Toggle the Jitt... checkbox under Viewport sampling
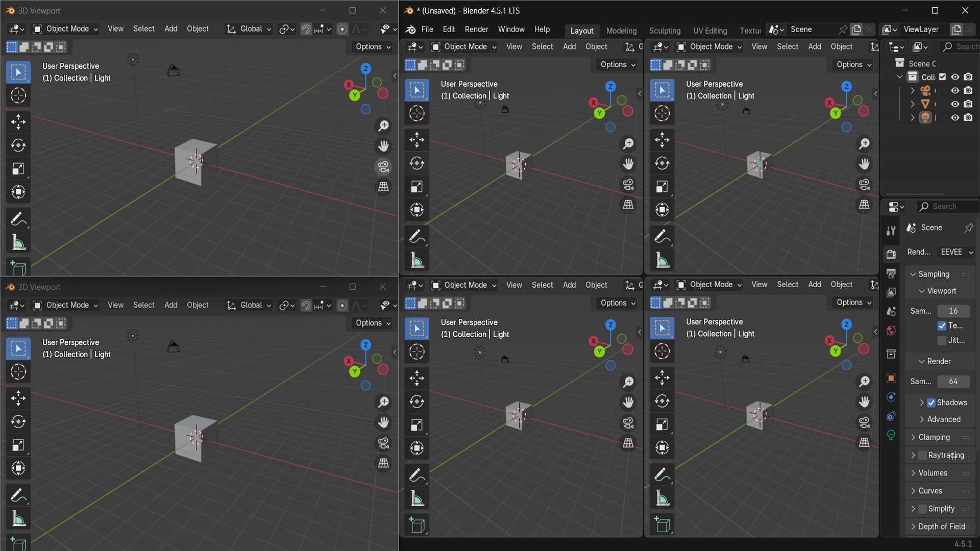The height and width of the screenshot is (551, 980). (x=942, y=340)
